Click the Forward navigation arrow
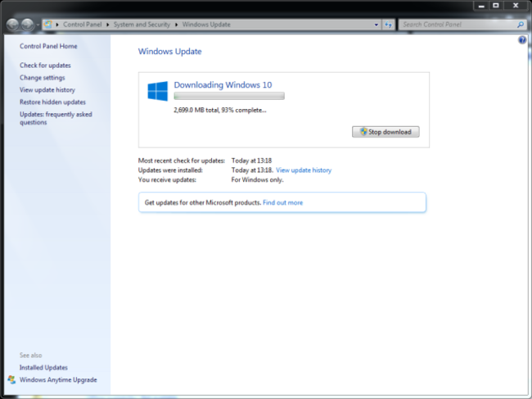The image size is (532, 399). tap(28, 25)
